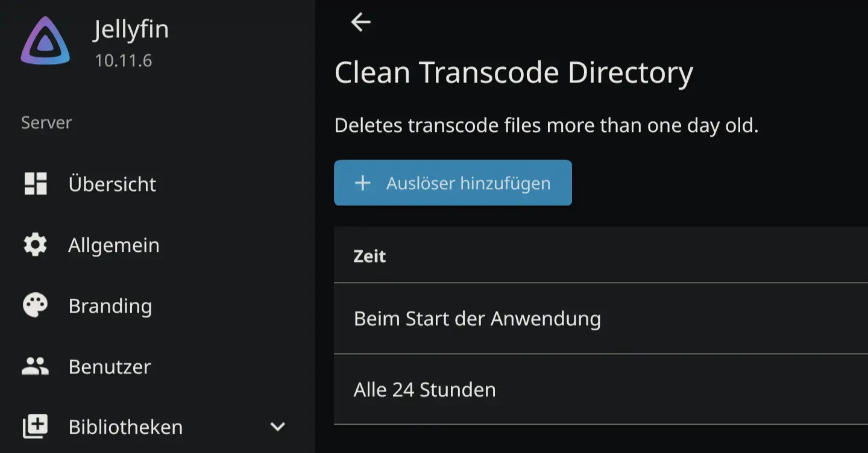The width and height of the screenshot is (868, 453).
Task: Click the Jellyfin logo icon
Action: [45, 41]
